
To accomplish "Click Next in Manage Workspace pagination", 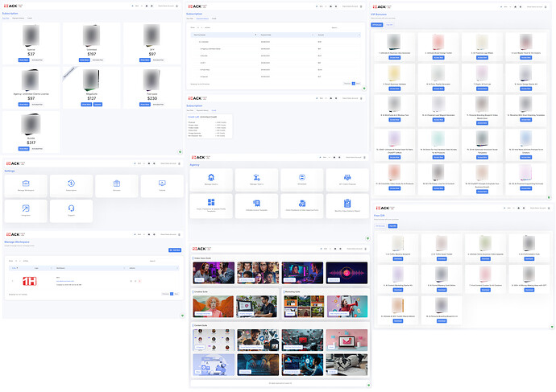I will coord(176,294).
